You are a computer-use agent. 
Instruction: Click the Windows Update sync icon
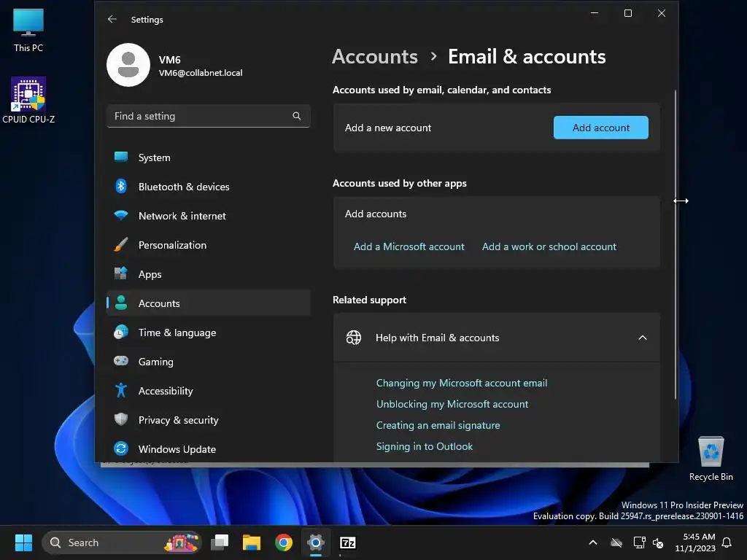(121, 448)
